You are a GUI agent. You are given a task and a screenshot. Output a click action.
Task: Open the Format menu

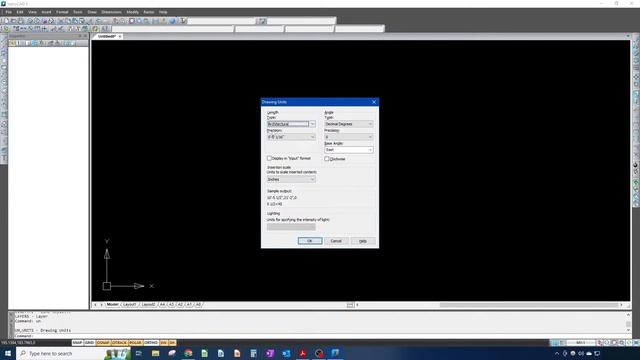pos(62,12)
